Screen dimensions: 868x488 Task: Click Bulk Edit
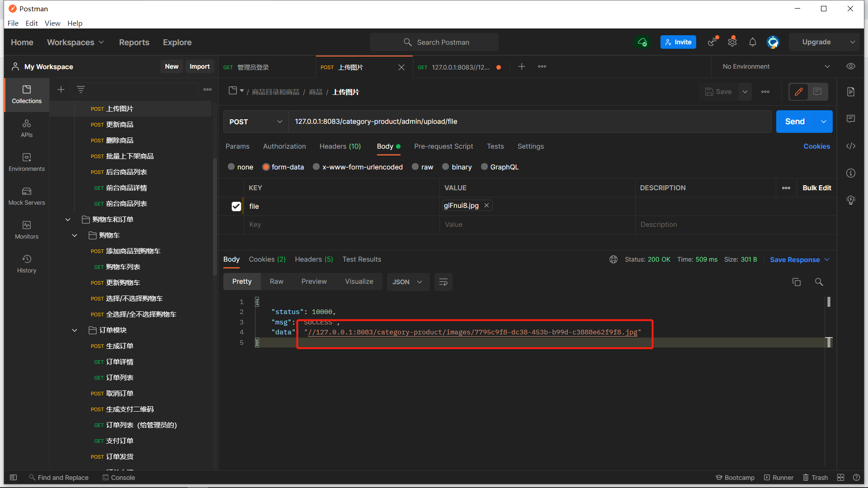pos(816,188)
